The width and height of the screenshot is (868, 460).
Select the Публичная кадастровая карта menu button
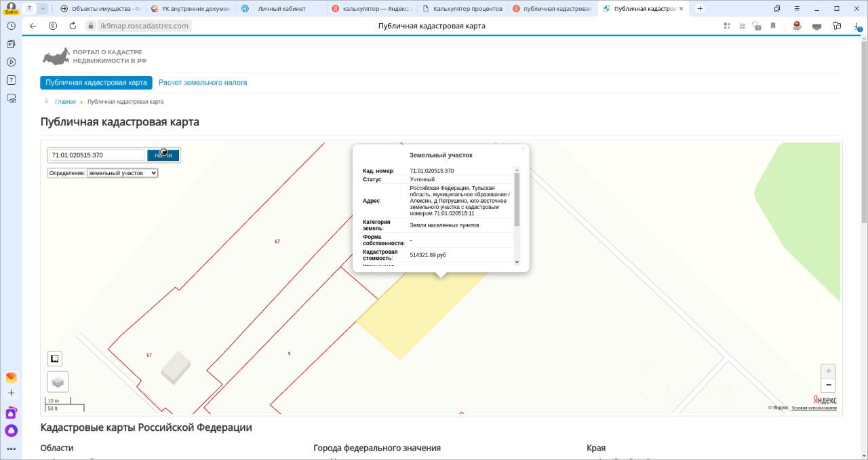tap(96, 83)
